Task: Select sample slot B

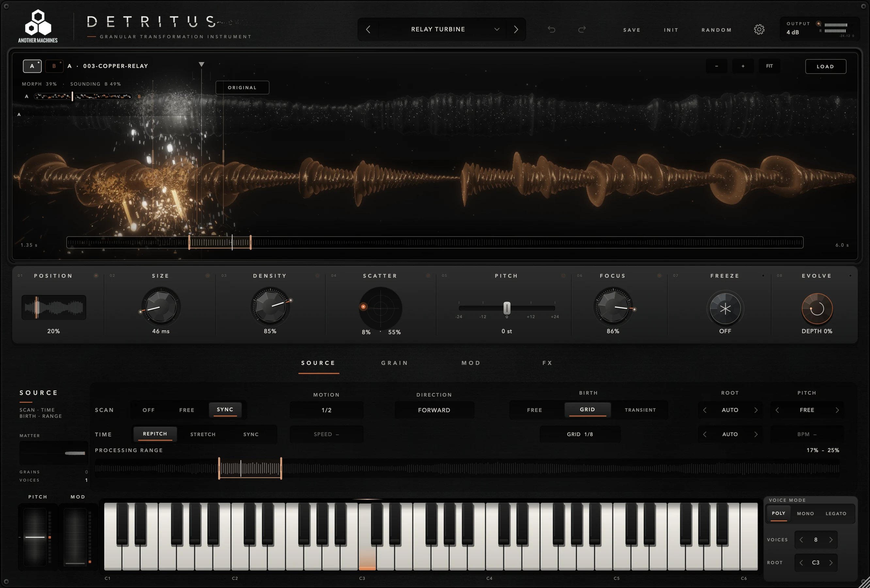Action: [54, 66]
